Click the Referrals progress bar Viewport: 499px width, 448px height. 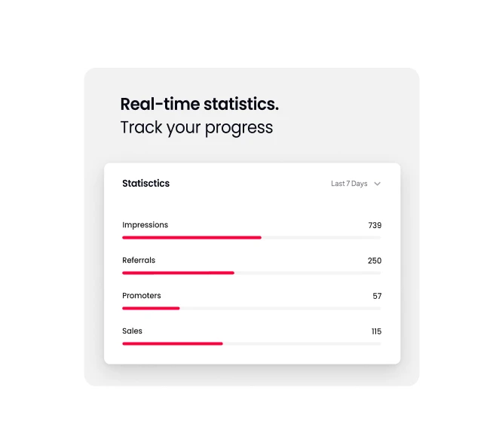(x=252, y=273)
